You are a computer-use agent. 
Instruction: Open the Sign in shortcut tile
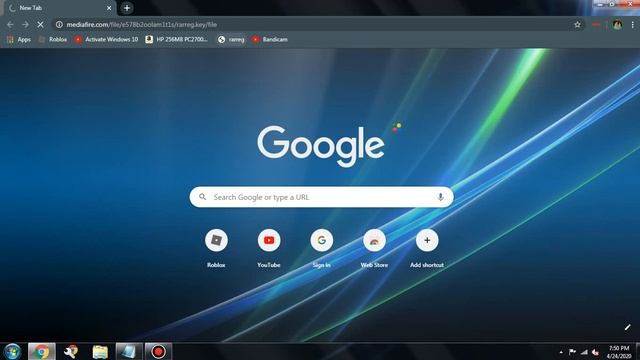322,249
